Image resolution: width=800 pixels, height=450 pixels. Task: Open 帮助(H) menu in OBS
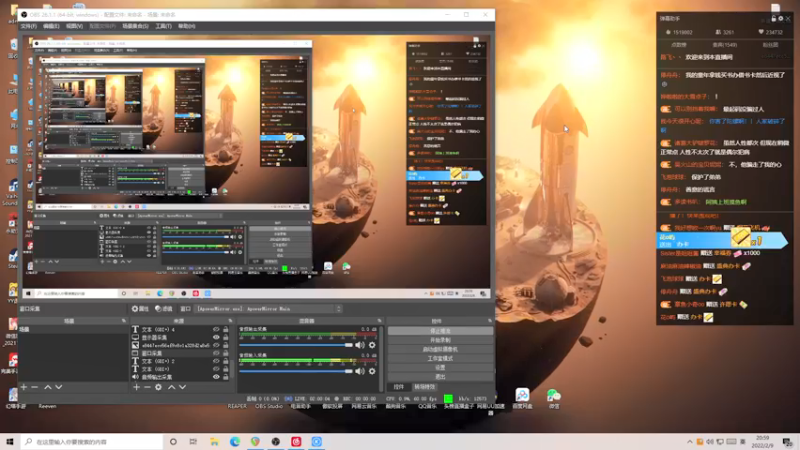click(x=186, y=26)
